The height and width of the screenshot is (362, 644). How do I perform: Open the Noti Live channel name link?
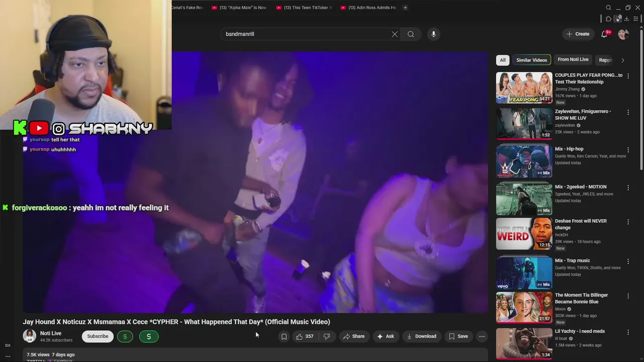point(51,333)
